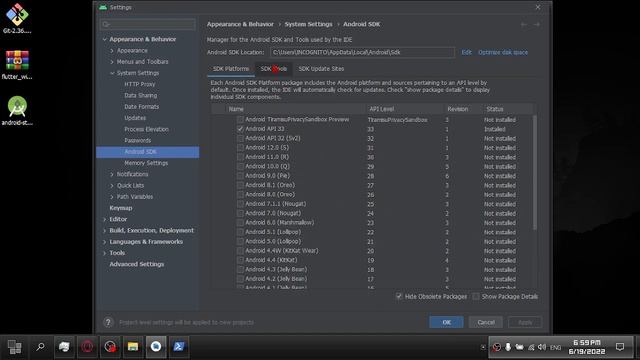Click System Settings in the breadcrumb
This screenshot has width=640, height=360.
(309, 24)
